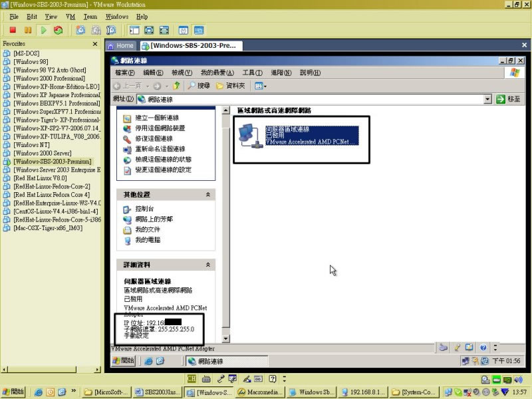Open the 檢視(V) menu in guest window
532x399 pixels.
[x=182, y=72]
